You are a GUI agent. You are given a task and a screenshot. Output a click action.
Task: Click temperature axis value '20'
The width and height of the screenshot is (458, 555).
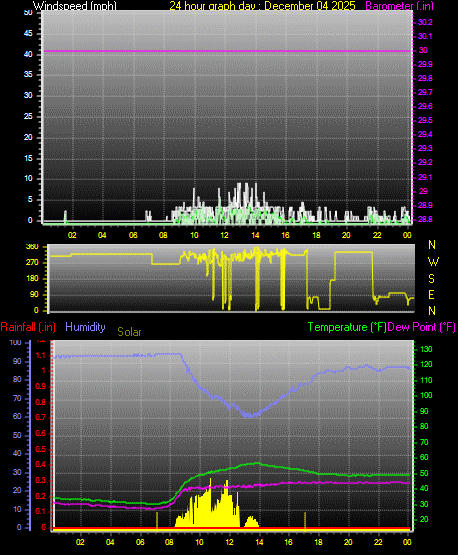pyautogui.click(x=424, y=520)
